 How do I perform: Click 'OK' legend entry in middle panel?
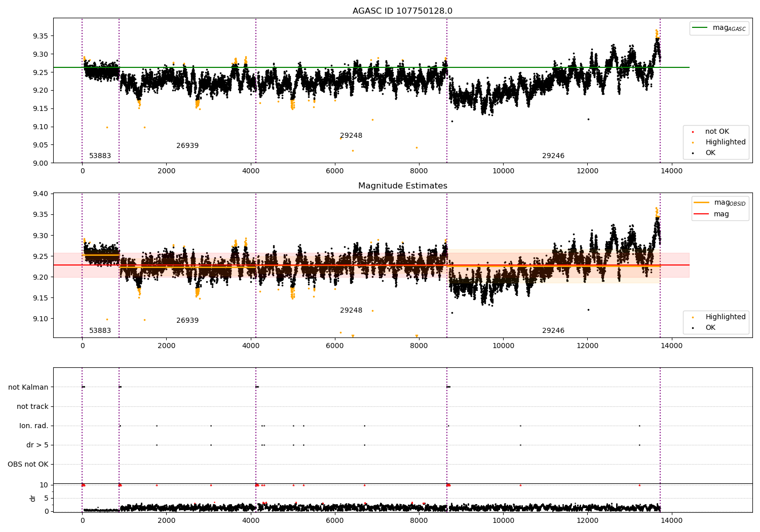click(710, 327)
